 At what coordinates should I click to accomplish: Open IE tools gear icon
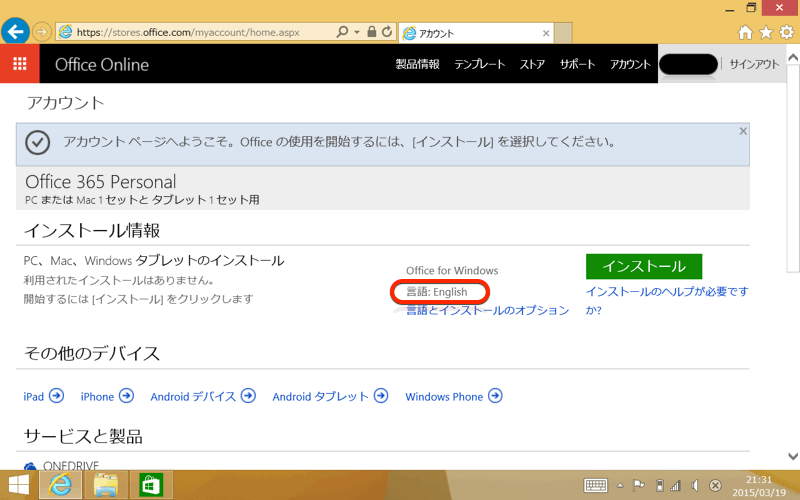785,32
